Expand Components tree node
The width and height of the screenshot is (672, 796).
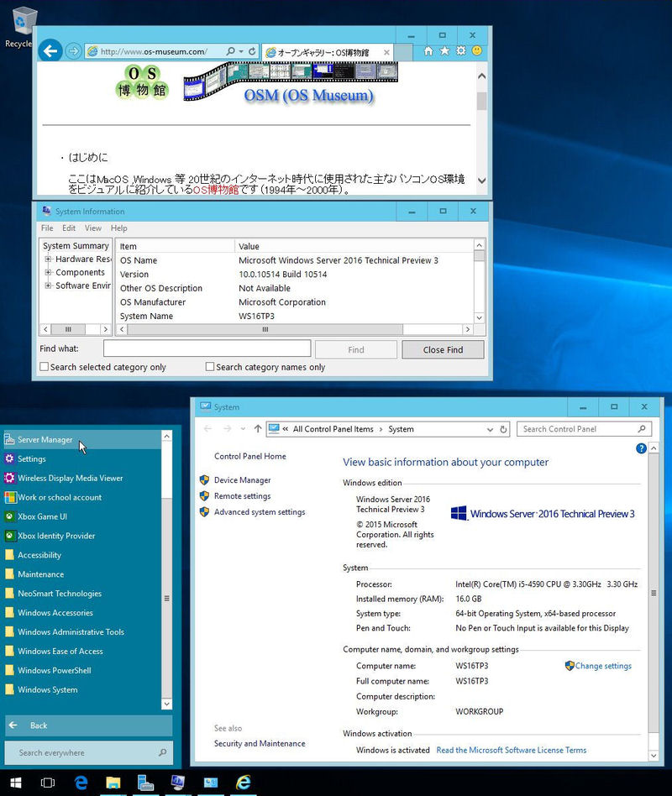point(48,272)
